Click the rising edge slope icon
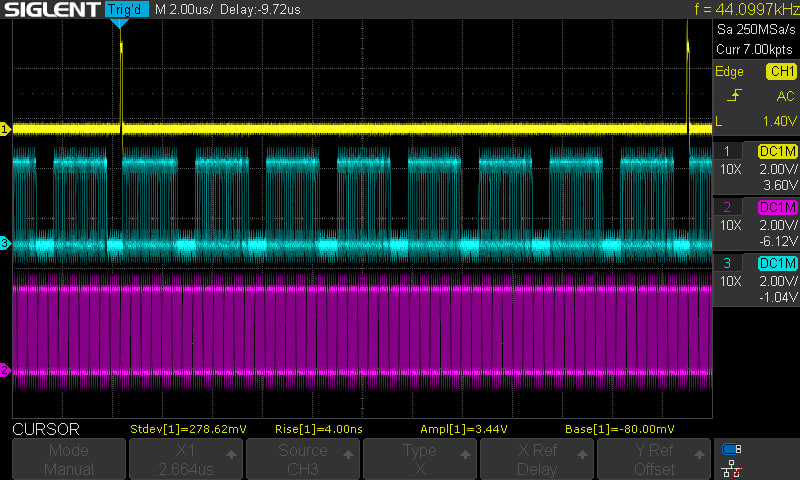 pyautogui.click(x=734, y=96)
